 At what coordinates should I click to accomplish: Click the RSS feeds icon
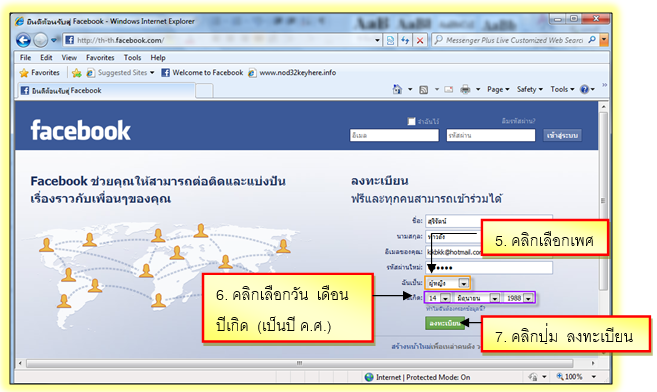pos(424,90)
